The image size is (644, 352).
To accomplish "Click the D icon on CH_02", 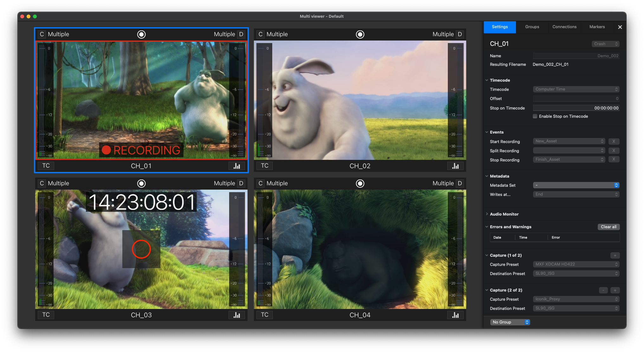I will (x=460, y=34).
